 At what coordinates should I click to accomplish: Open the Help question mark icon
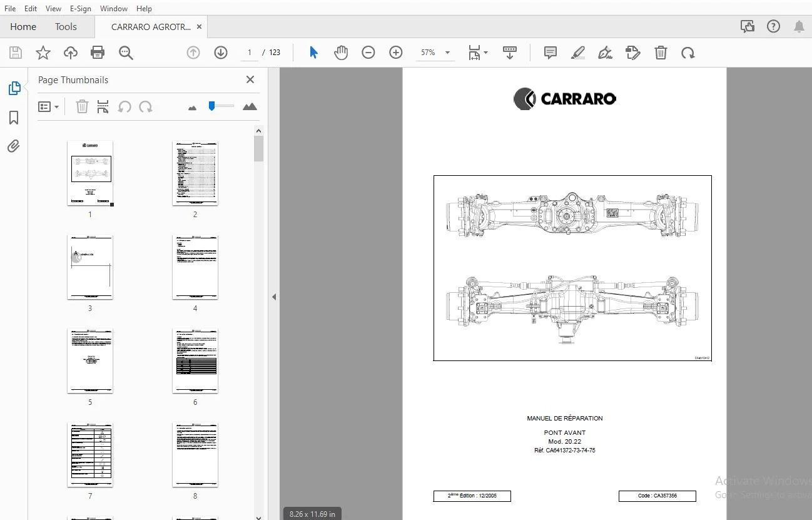click(774, 26)
